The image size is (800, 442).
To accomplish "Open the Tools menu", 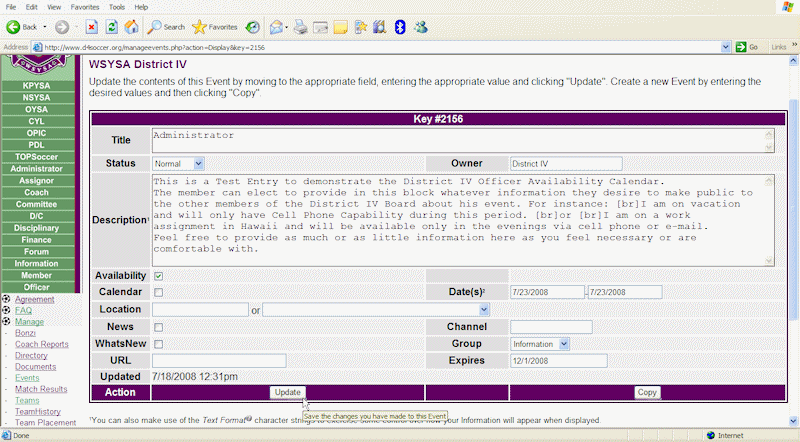I will [x=117, y=6].
